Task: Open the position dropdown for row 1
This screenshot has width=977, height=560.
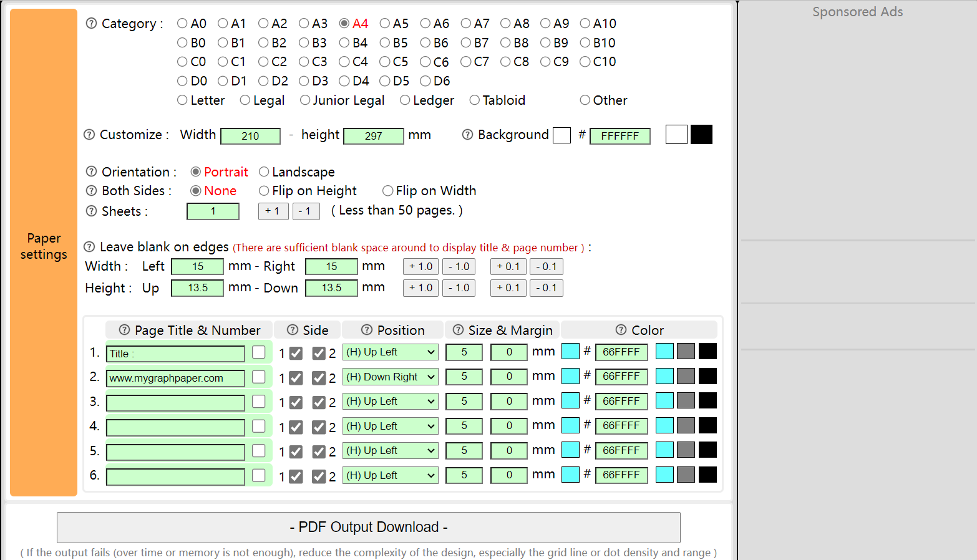Action: point(390,352)
